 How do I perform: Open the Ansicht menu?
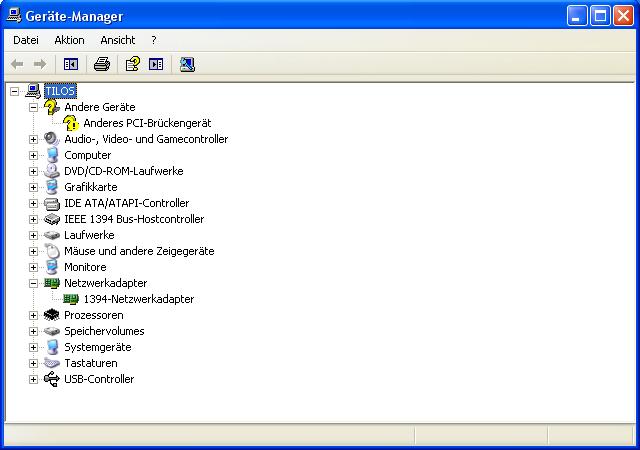point(118,40)
